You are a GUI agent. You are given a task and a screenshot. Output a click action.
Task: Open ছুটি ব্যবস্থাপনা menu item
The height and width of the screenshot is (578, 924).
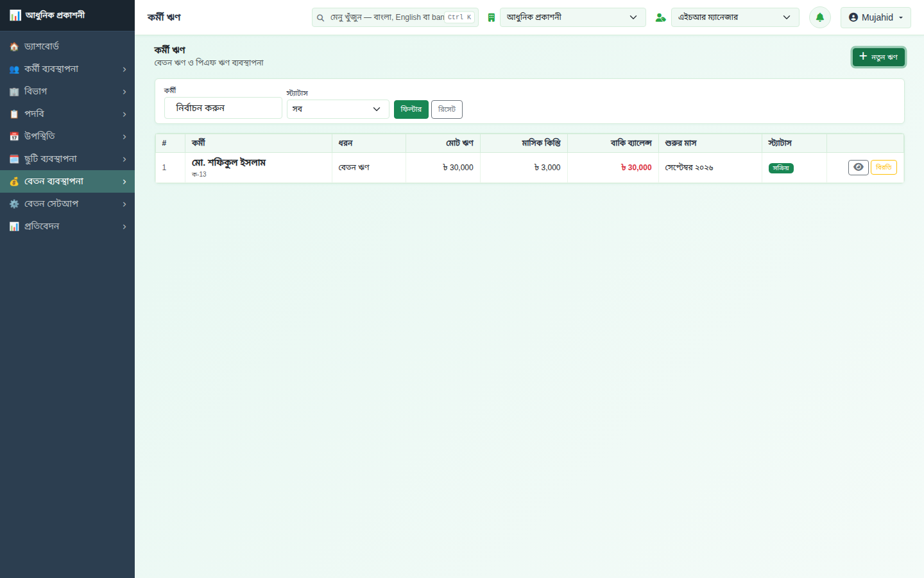coord(67,159)
